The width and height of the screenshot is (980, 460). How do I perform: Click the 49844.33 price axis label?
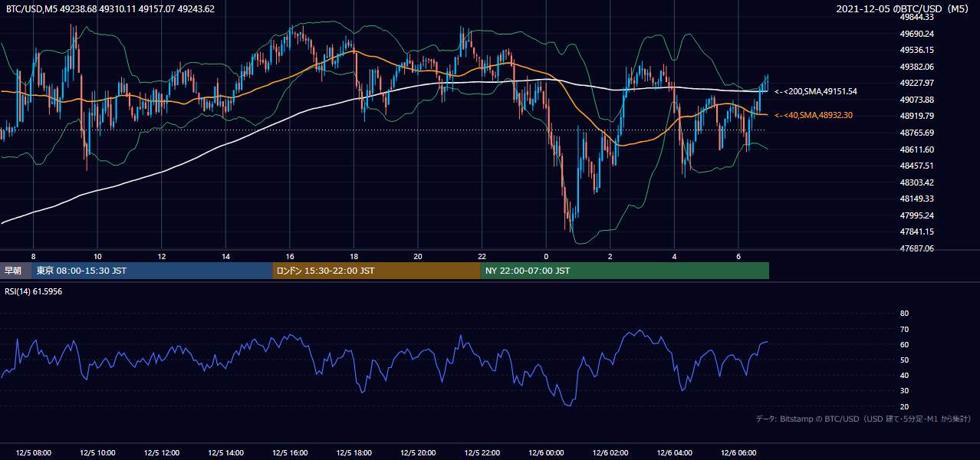coord(916,17)
